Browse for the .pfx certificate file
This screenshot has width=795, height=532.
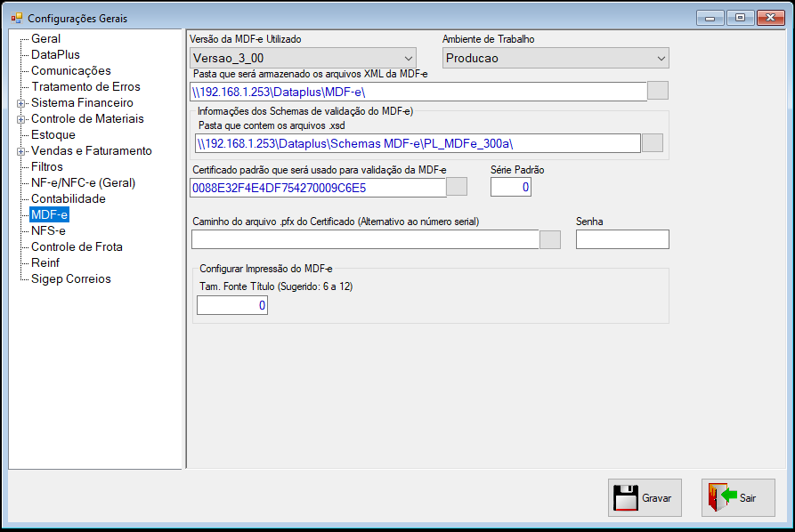click(x=550, y=239)
